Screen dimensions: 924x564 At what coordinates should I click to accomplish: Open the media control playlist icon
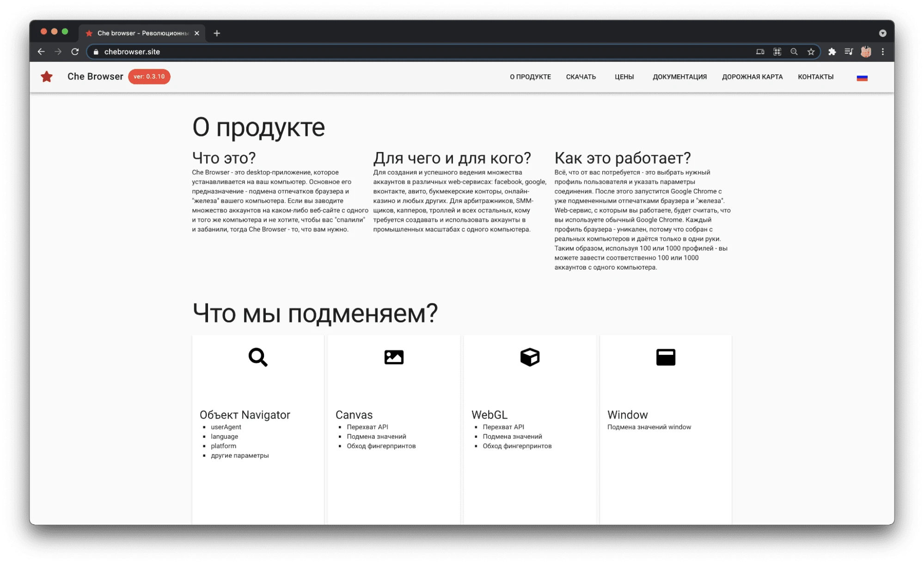pyautogui.click(x=849, y=52)
